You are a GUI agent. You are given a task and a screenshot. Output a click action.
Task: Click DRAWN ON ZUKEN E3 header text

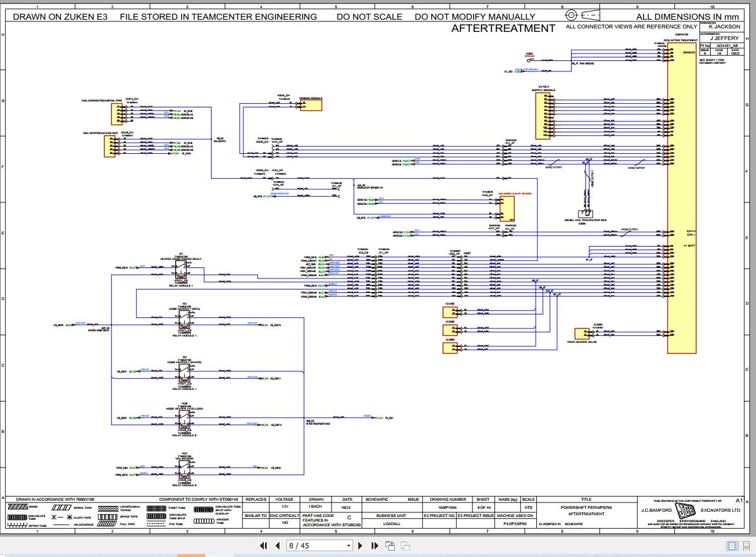pos(60,17)
